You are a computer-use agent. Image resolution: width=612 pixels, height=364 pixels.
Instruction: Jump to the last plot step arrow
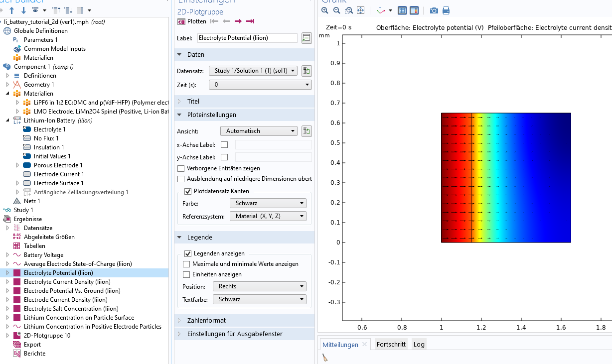coord(250,21)
